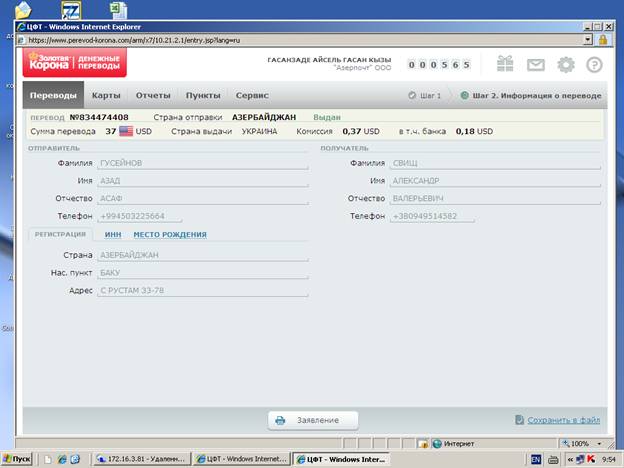Switch to Карты tab

(106, 95)
